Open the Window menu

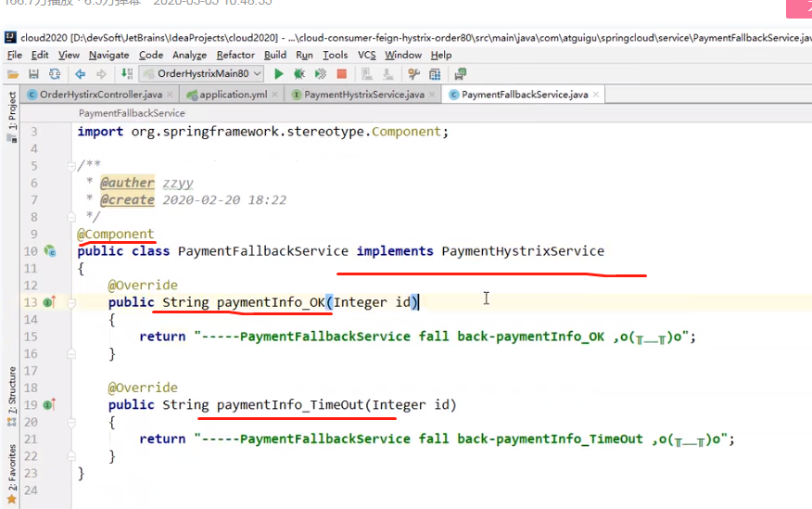(403, 55)
